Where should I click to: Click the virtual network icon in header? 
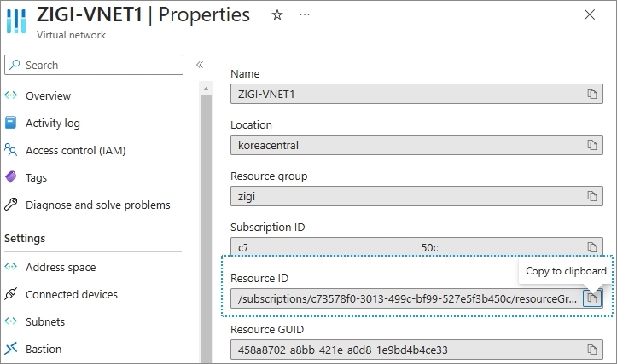16,20
